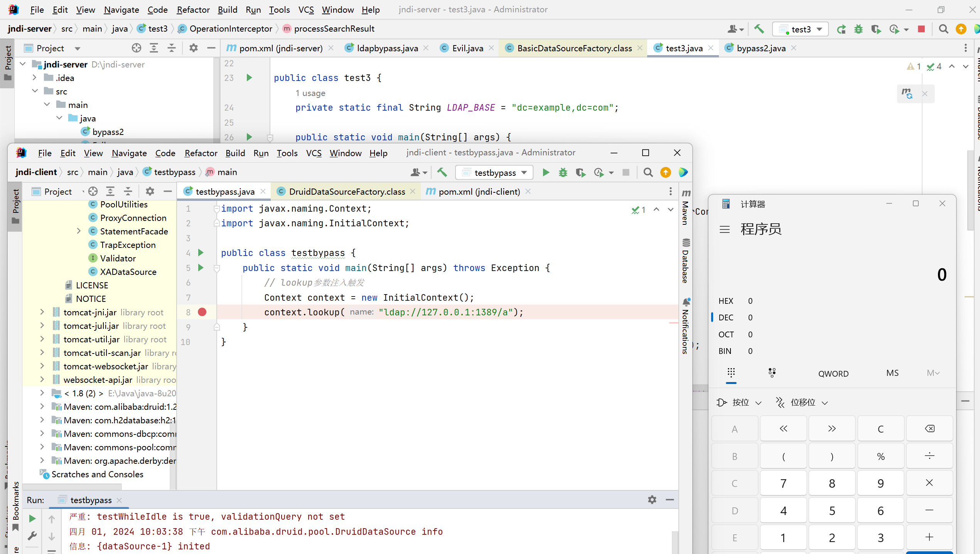Click the gutter run arrow at line 23 of test3
The width and height of the screenshot is (980, 554).
point(249,77)
